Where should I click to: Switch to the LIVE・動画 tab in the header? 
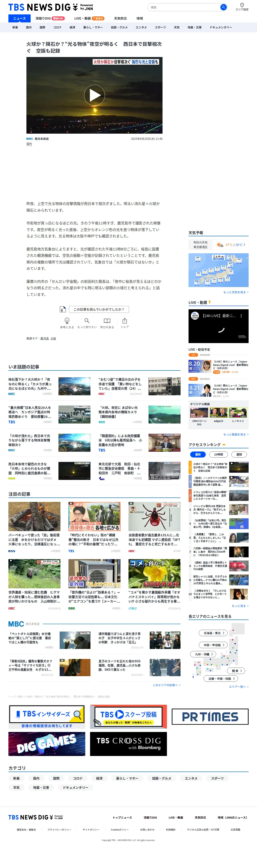click(89, 19)
